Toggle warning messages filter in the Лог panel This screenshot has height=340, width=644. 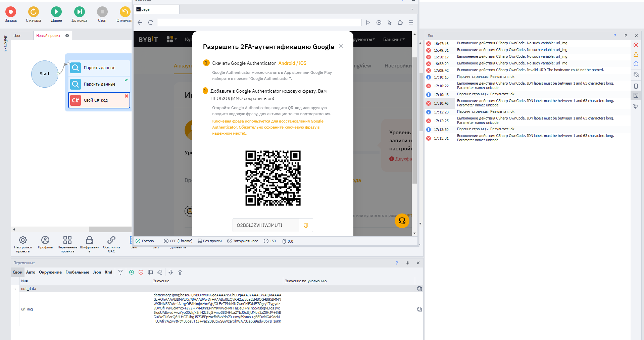coord(636,54)
